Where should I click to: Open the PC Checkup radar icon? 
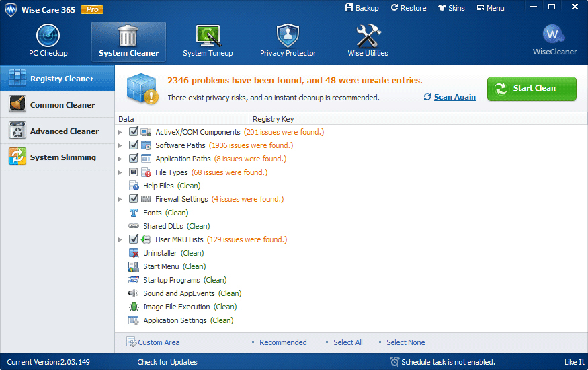pos(48,36)
